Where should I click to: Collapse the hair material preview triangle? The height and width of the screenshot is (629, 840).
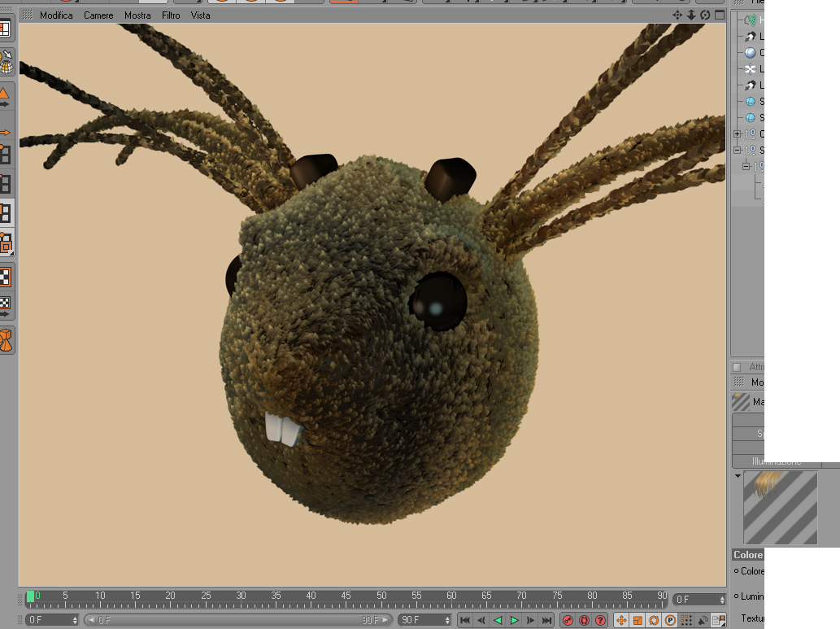click(x=738, y=476)
